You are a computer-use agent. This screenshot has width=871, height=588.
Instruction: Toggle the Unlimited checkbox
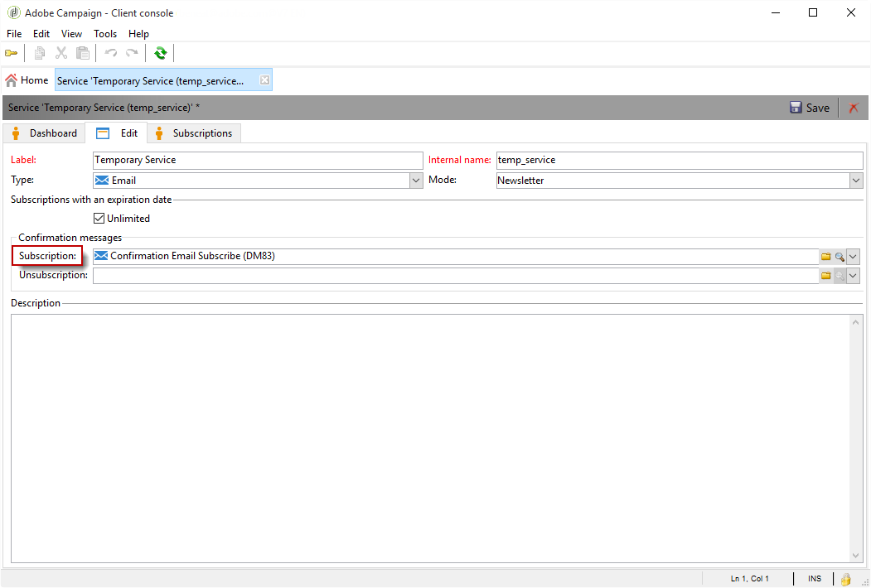(99, 218)
